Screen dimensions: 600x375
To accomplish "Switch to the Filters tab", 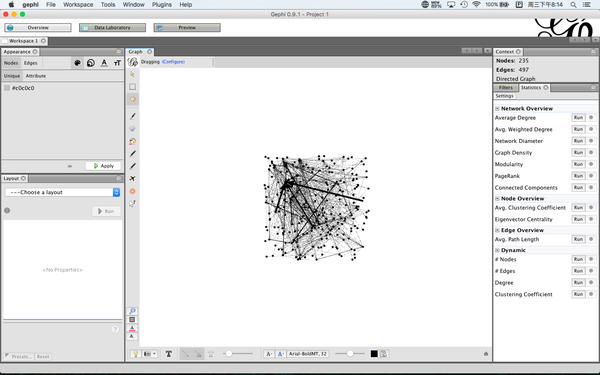I will [505, 88].
